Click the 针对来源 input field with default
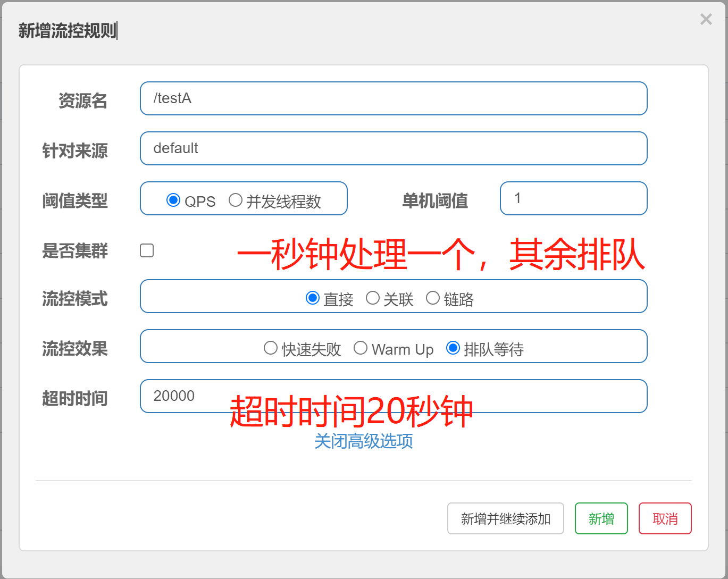Screen dimensions: 728x579 tap(394, 148)
